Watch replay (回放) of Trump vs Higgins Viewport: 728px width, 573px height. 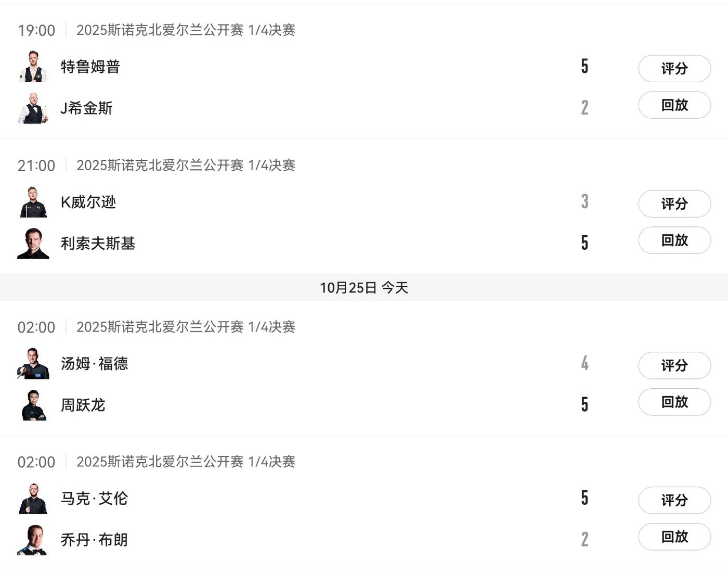click(674, 105)
